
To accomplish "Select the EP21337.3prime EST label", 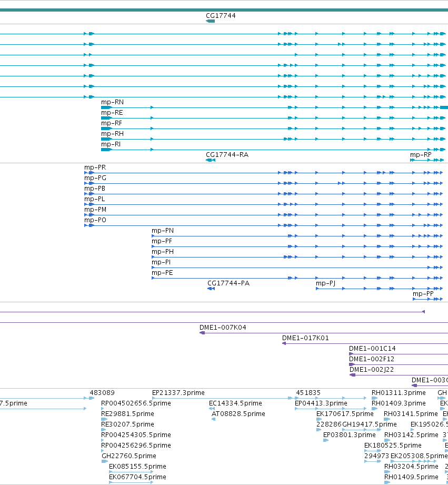I will tap(178, 392).
